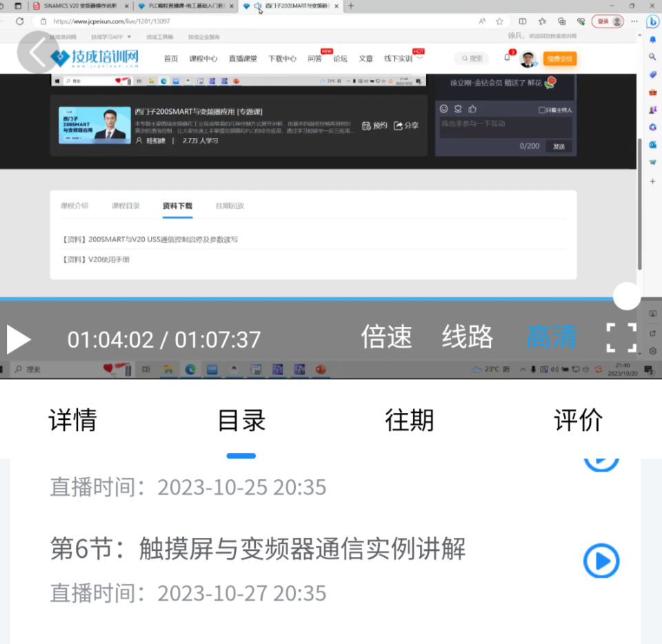Go to 首页 in the site navigation

[x=171, y=59]
